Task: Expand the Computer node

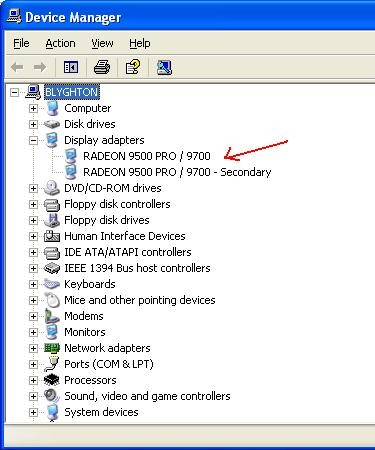Action: pyautogui.click(x=33, y=108)
